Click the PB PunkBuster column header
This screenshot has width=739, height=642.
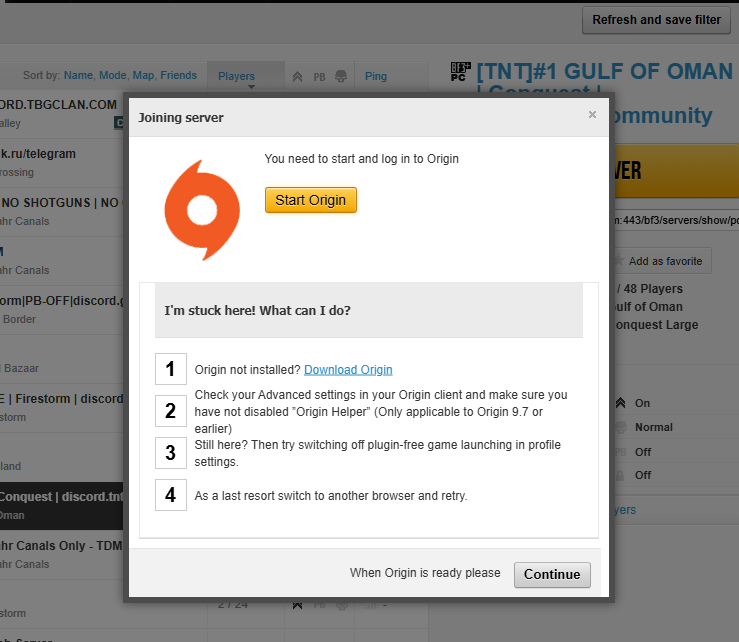[x=320, y=77]
